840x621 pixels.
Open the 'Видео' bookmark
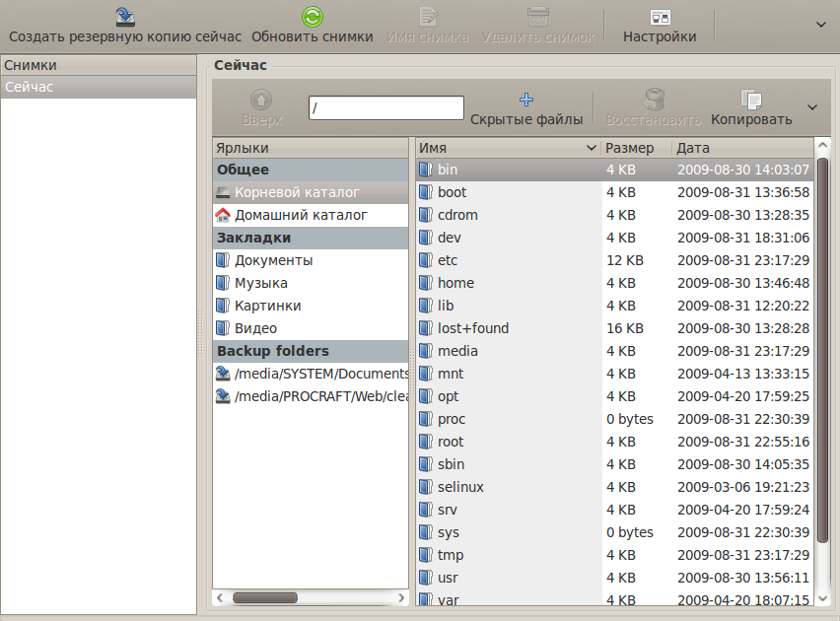311,328
